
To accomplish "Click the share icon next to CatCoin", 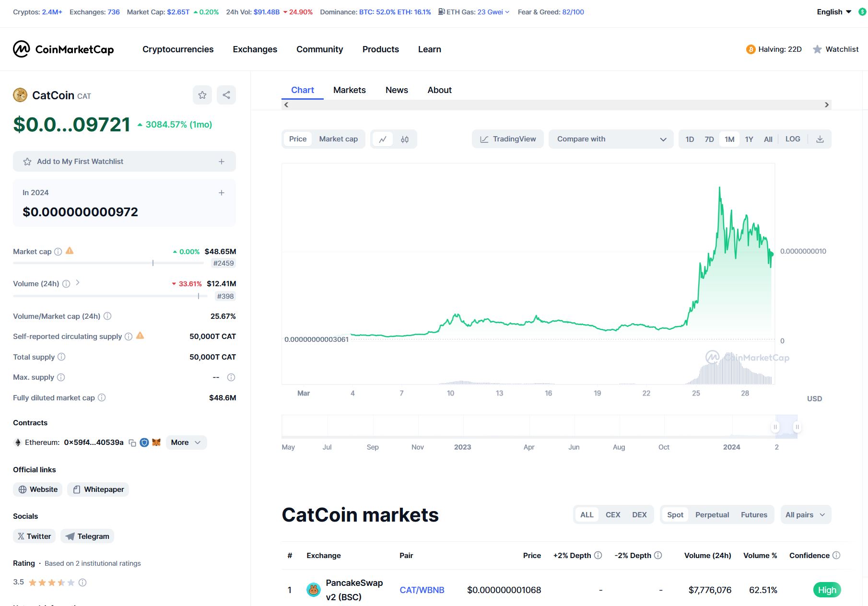I will coord(226,95).
